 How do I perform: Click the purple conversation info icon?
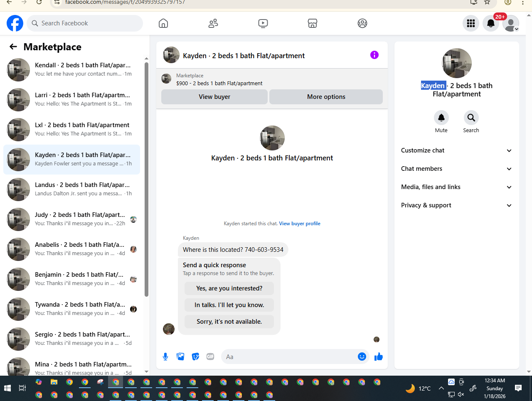374,55
